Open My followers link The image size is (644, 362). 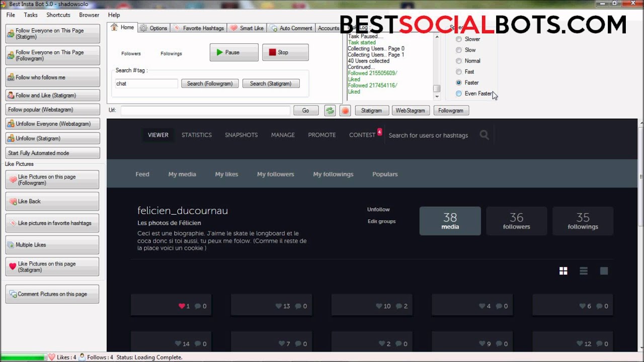coord(276,174)
